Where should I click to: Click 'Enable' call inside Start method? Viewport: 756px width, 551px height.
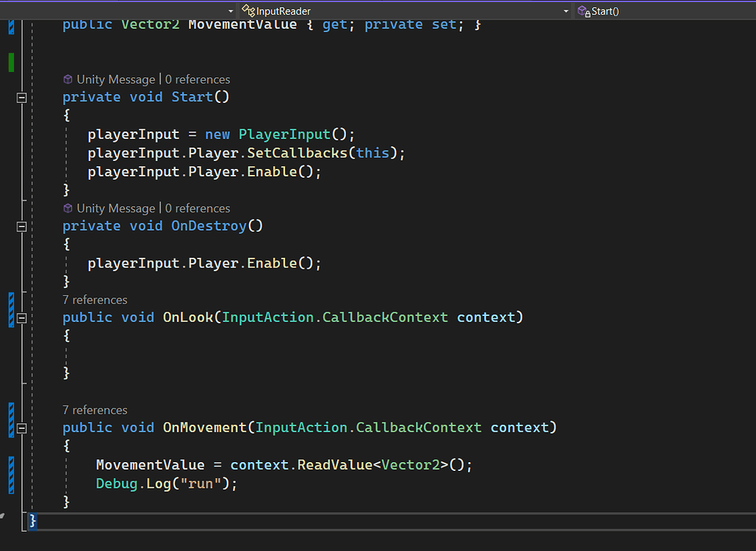(272, 172)
